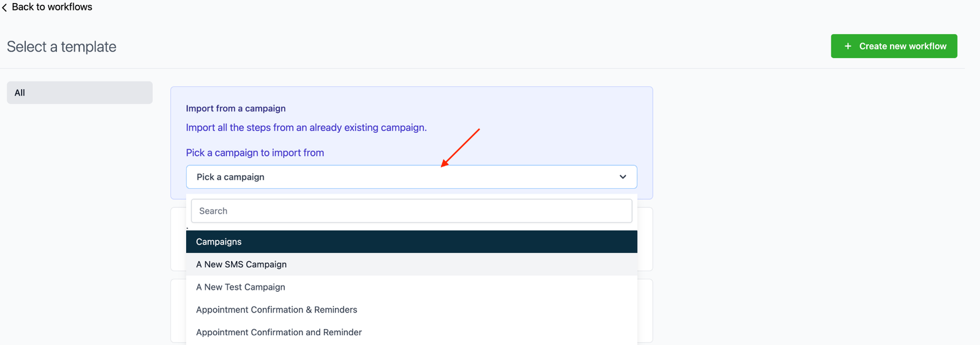The width and height of the screenshot is (980, 345).
Task: Click the Pick a campaign to import from label
Action: (x=255, y=153)
